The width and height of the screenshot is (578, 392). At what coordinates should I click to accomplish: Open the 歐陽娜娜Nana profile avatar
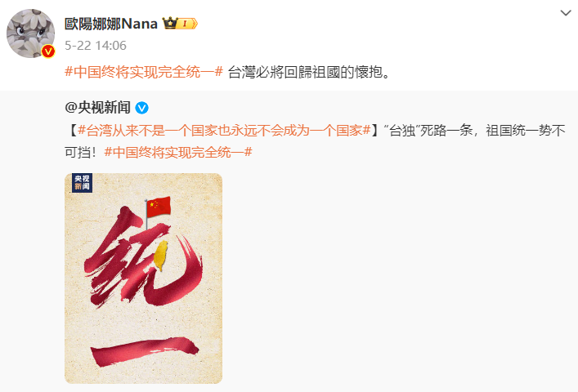(30, 33)
